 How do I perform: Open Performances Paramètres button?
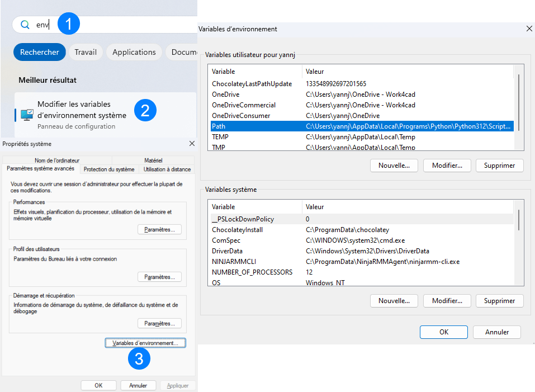pyautogui.click(x=159, y=229)
